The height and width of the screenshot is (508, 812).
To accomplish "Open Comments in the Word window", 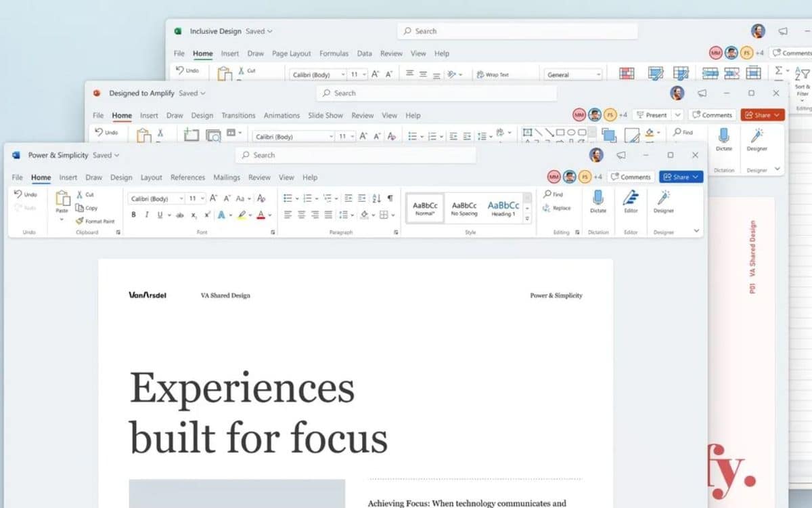I will pyautogui.click(x=631, y=177).
